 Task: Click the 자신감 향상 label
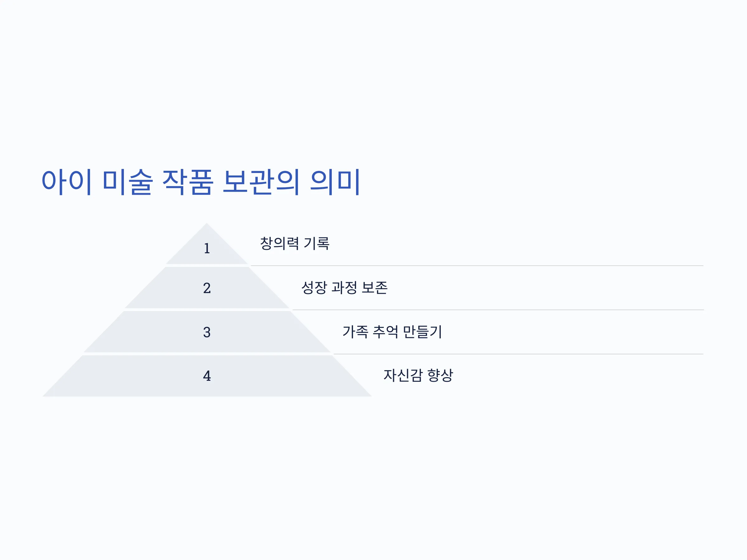[418, 376]
